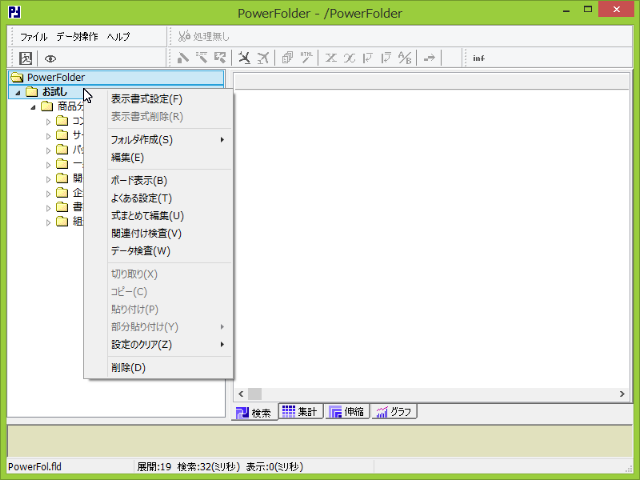Viewport: 640px width, 480px height.
Task: Click 表示:0(ミリ秒) in the status bar
Action: [275, 467]
